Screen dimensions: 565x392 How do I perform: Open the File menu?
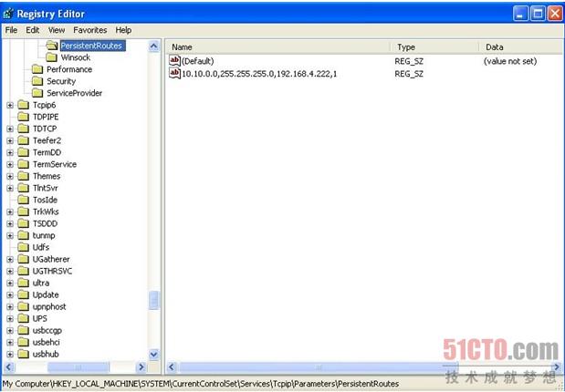coord(11,30)
